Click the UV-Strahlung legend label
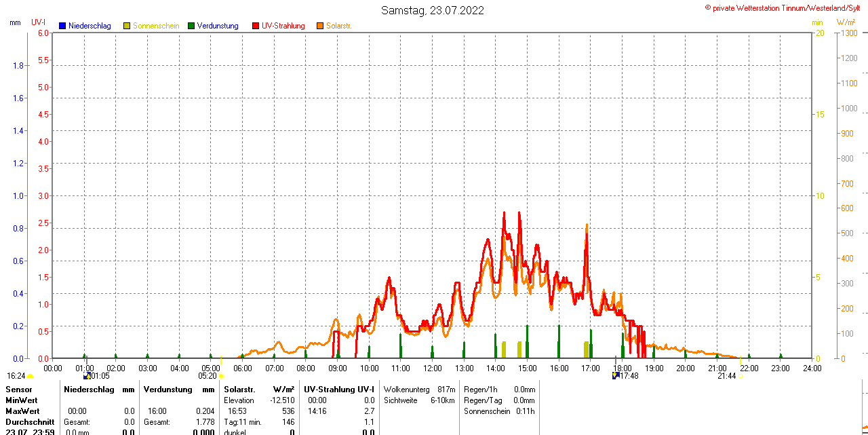 [x=283, y=26]
